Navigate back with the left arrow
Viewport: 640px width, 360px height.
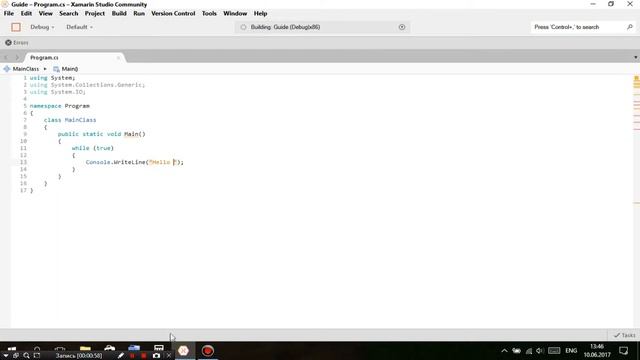coord(6,58)
